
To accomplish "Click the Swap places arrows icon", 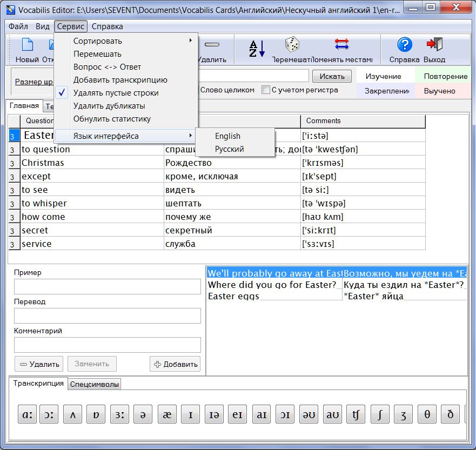I will 341,44.
